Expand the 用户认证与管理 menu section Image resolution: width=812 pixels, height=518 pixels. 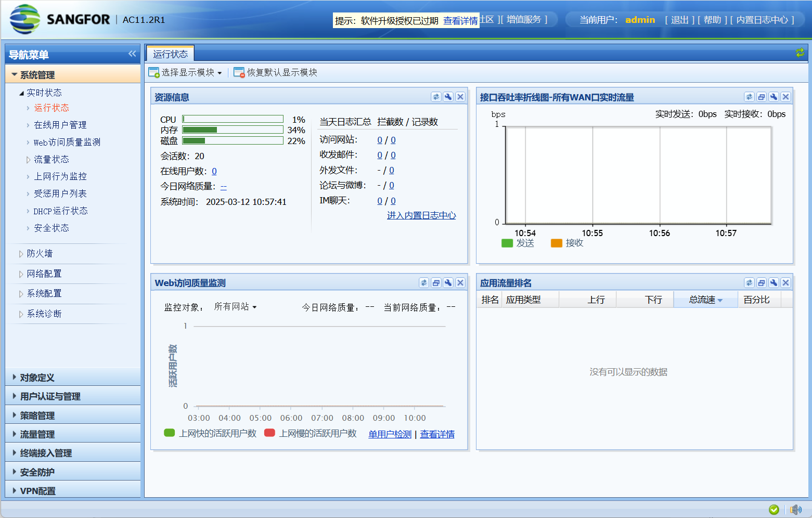50,396
